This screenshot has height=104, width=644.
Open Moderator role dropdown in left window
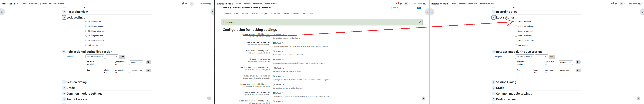click(x=136, y=71)
